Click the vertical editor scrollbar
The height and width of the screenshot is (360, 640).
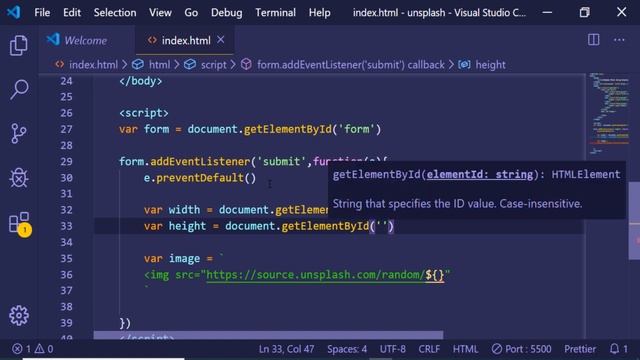(x=634, y=220)
